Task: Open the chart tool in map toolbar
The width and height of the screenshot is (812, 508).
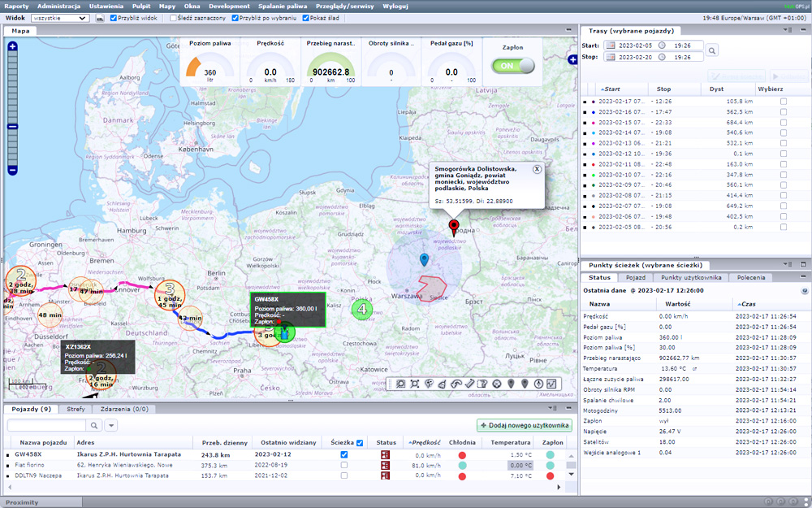Action: coord(552,384)
